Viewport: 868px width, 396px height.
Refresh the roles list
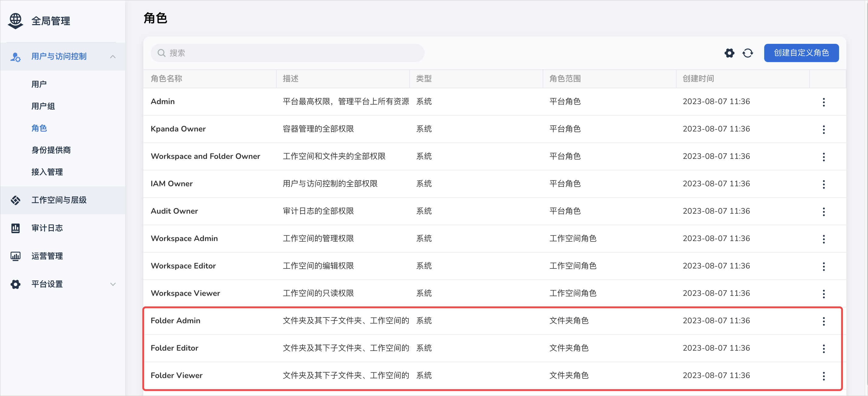point(748,53)
